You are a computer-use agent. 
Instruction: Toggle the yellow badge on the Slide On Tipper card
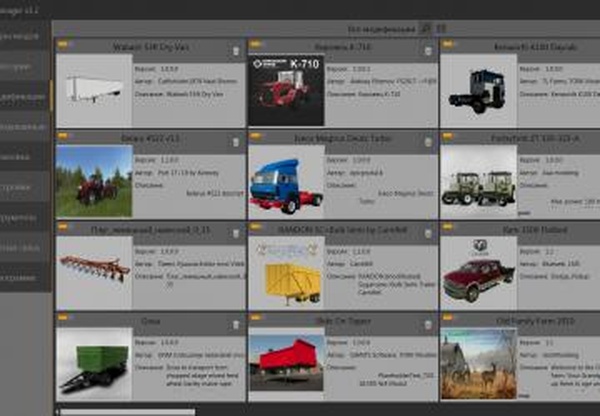pos(255,318)
